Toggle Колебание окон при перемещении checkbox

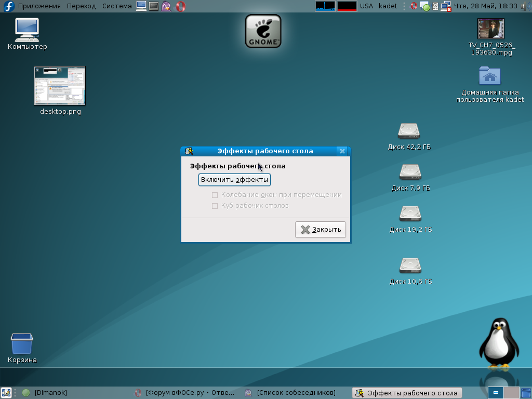[x=215, y=195]
